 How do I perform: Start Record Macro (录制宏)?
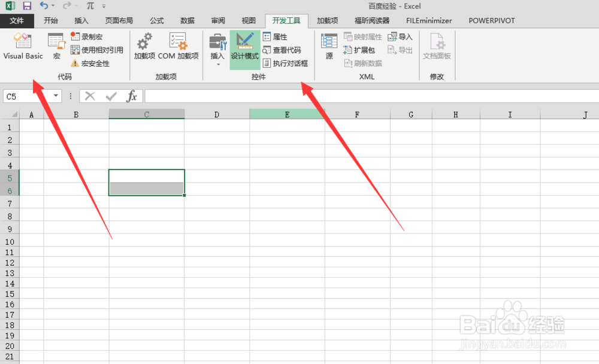(87, 37)
